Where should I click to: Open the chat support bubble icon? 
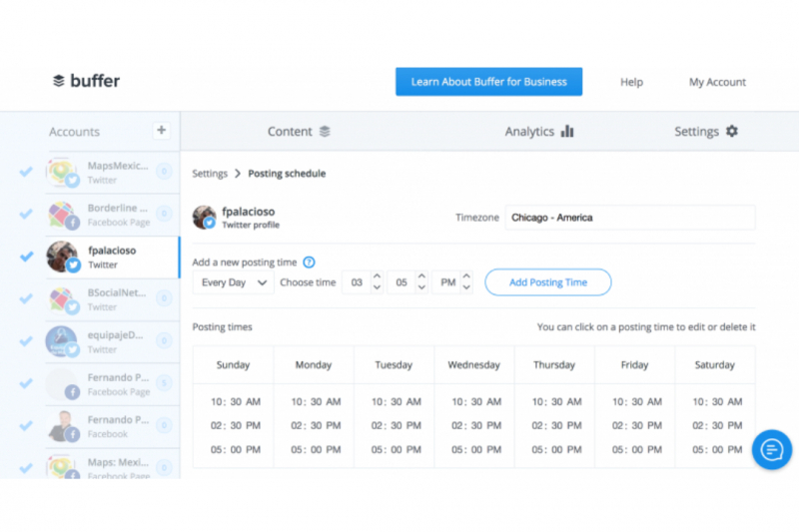click(771, 450)
